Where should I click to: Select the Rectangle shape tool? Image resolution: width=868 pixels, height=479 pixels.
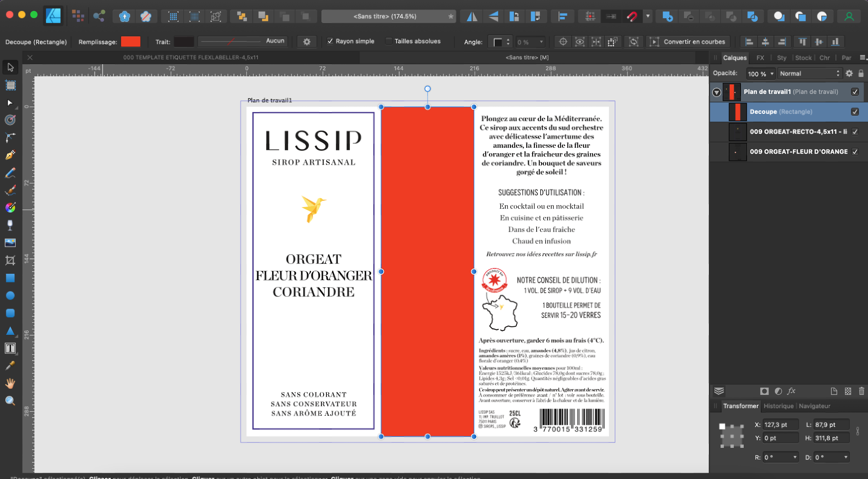coord(10,278)
